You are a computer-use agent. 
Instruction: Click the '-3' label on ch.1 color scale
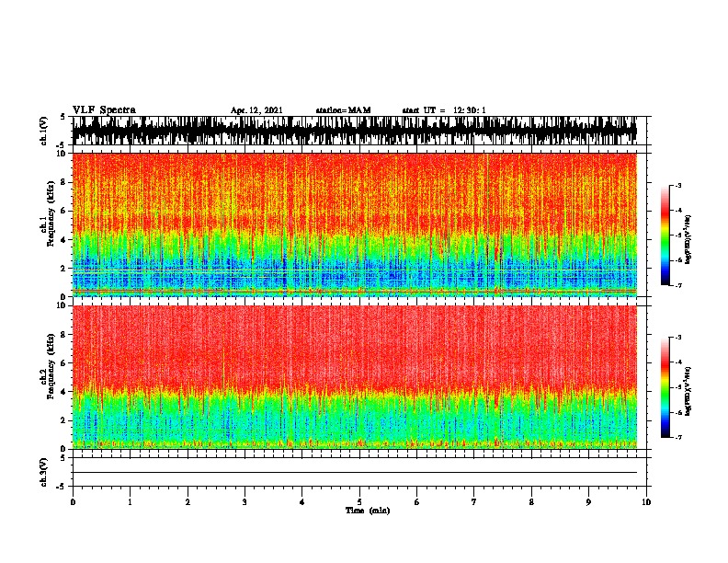[x=677, y=186]
